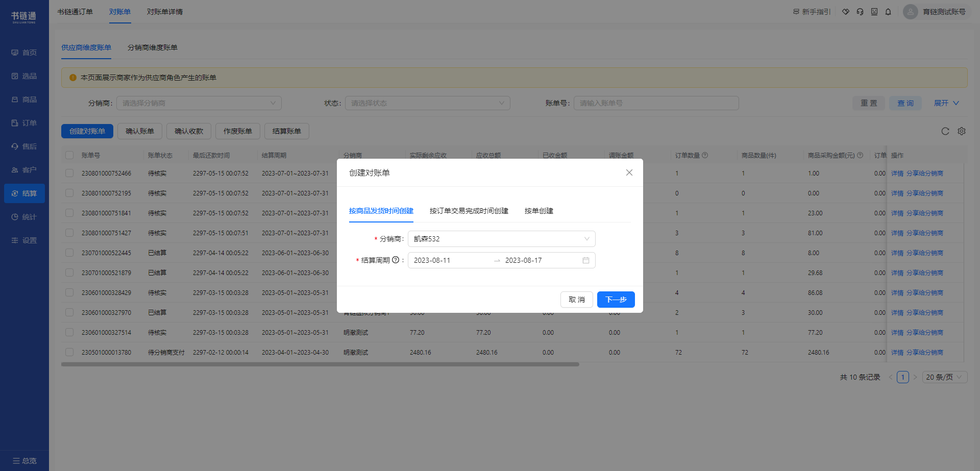
Task: Switch to the 对账单详情 top tab
Action: [x=165, y=12]
